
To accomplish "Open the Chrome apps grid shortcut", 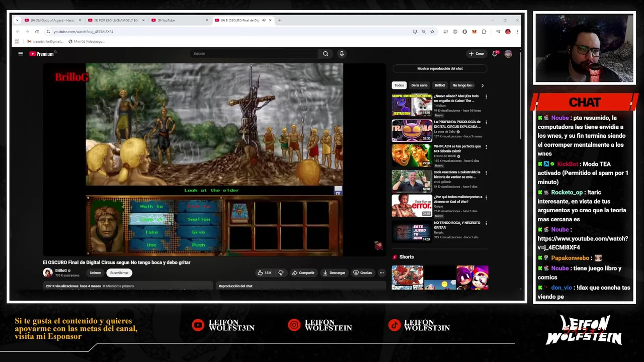I will point(17,42).
